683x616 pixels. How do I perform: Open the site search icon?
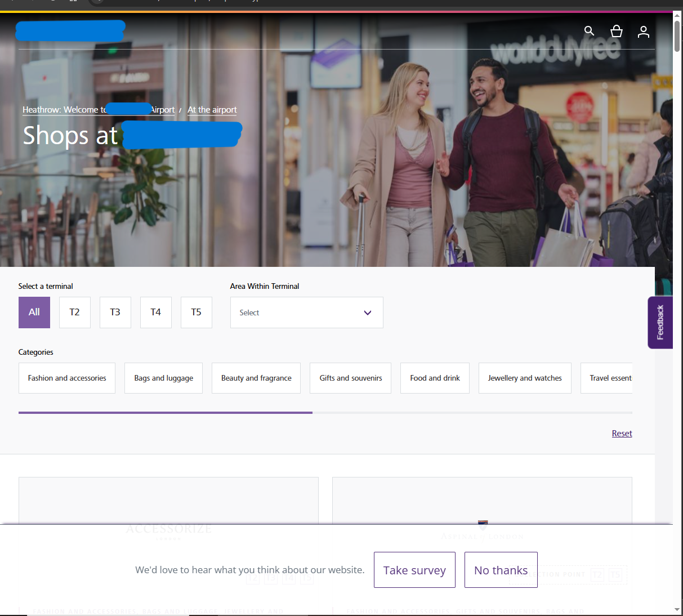[x=589, y=31]
